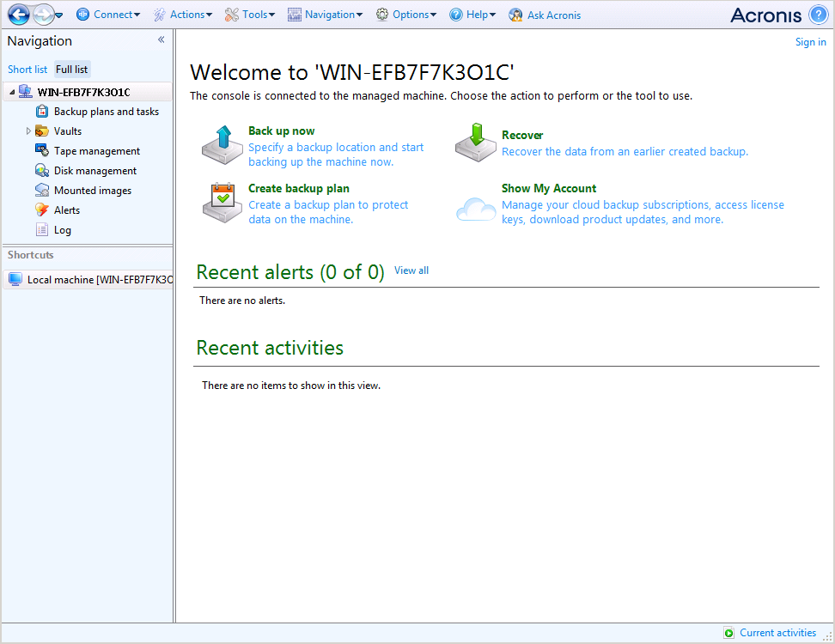Open the history dropdown beside Forward arrow
The image size is (835, 644).
59,15
